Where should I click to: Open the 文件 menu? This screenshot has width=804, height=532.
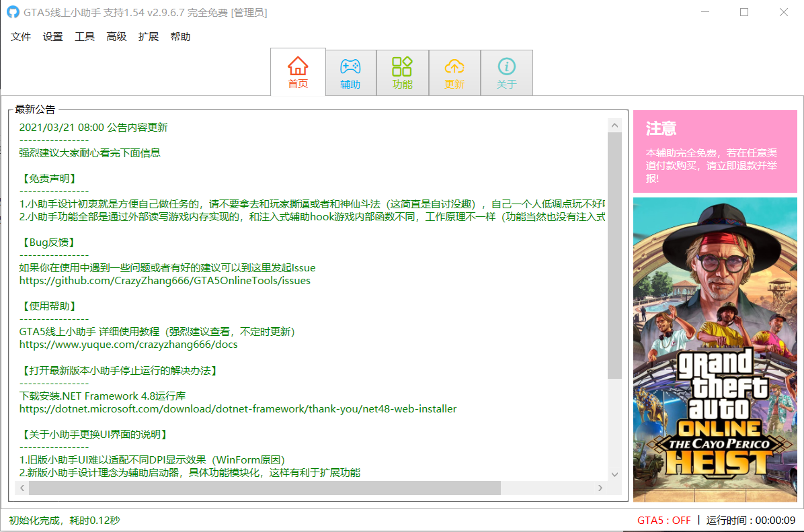21,36
